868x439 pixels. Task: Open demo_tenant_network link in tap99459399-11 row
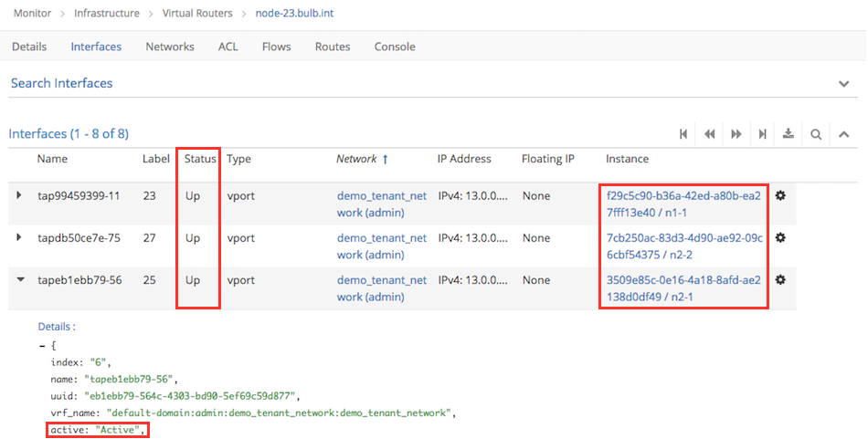point(382,204)
